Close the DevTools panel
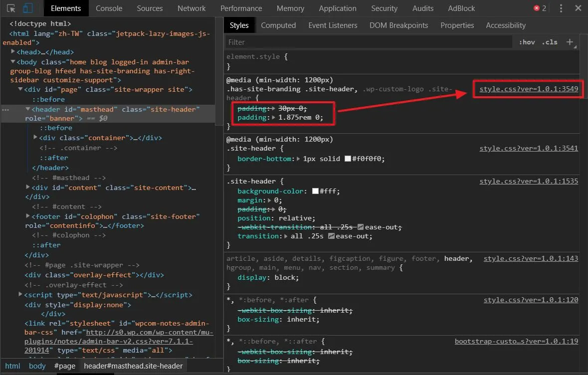 pos(578,8)
